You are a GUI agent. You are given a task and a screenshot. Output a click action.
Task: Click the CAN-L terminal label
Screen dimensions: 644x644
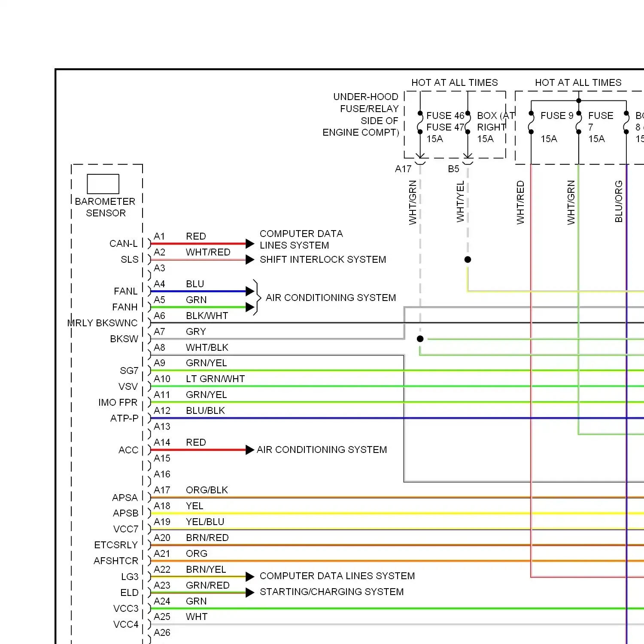tap(124, 244)
